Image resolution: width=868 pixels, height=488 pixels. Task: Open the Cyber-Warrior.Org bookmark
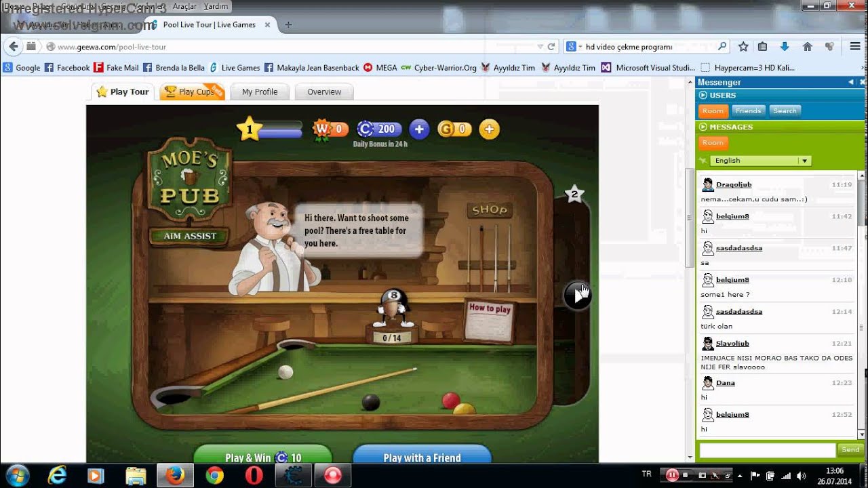[439, 68]
